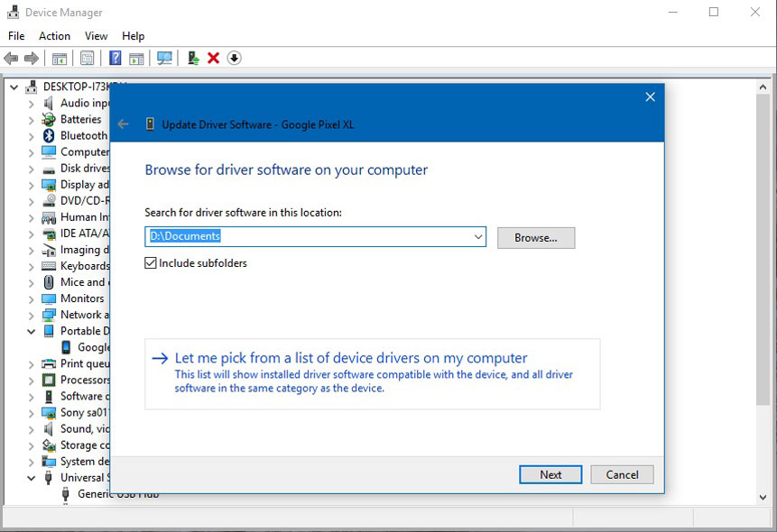Select the Mice category icon
The image size is (777, 532).
[49, 282]
